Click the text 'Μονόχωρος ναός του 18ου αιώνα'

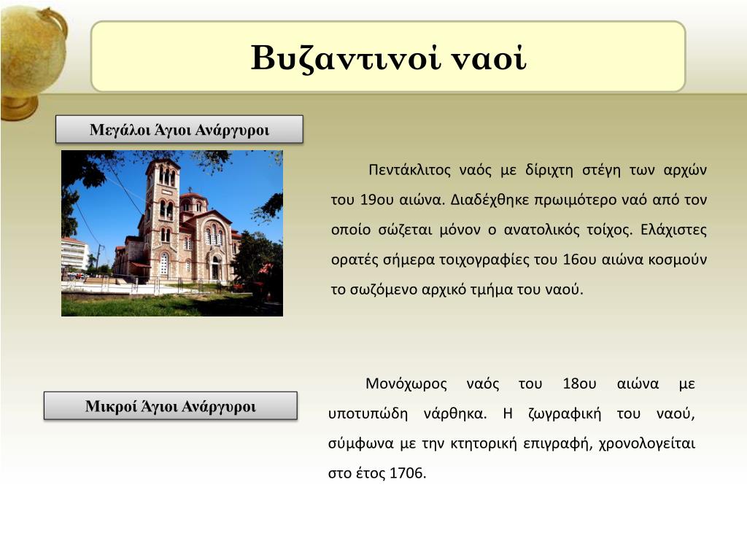(x=512, y=384)
